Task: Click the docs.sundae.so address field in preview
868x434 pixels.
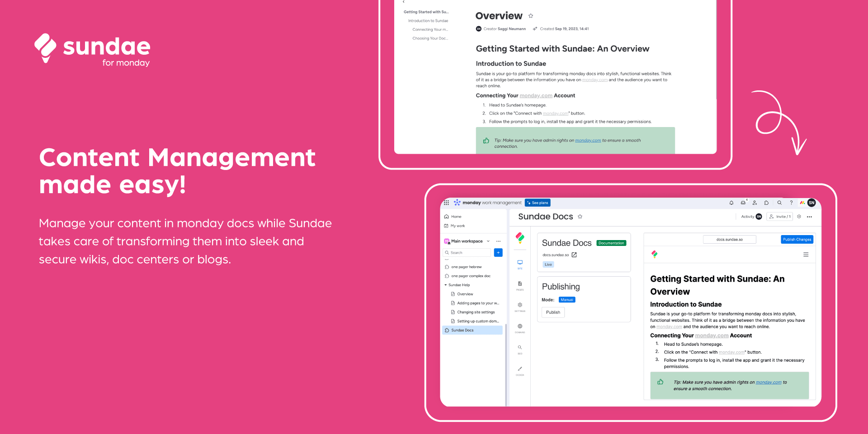Action: tap(730, 239)
